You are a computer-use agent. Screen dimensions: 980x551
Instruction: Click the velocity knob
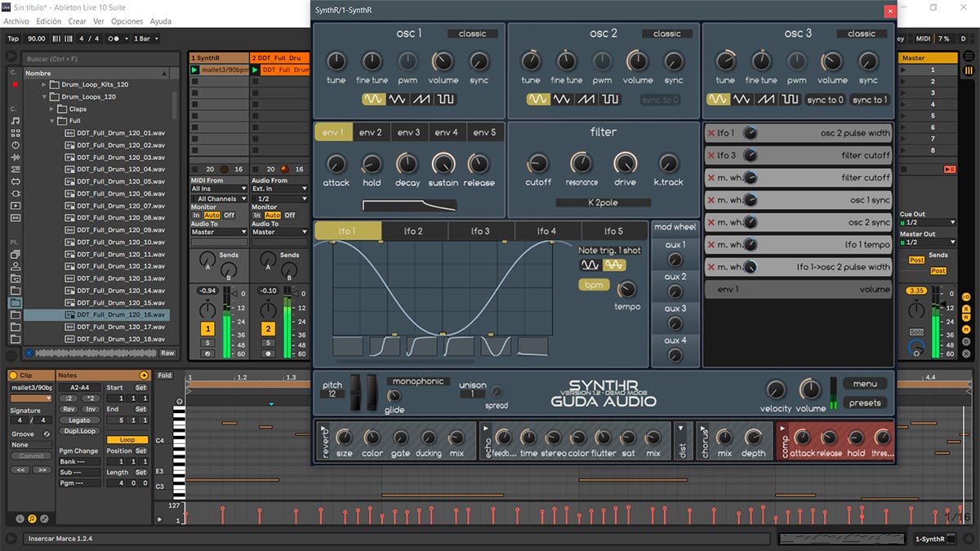pos(775,389)
